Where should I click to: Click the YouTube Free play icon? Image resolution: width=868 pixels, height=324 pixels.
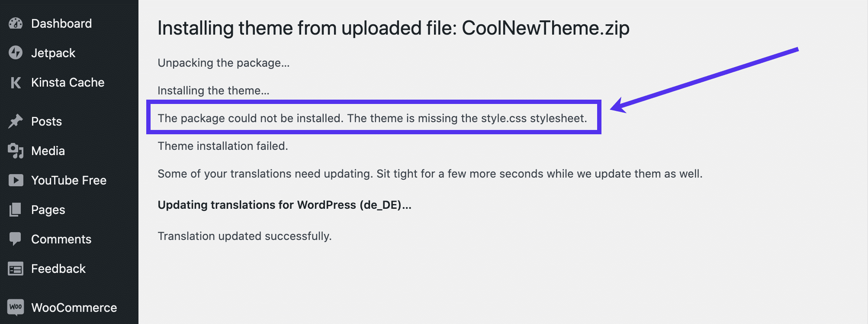point(16,180)
